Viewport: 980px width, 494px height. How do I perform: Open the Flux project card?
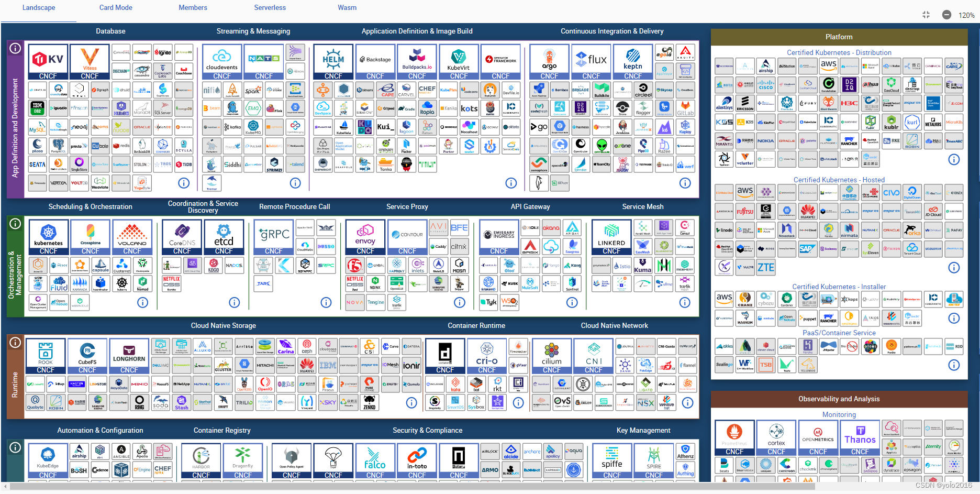[591, 62]
